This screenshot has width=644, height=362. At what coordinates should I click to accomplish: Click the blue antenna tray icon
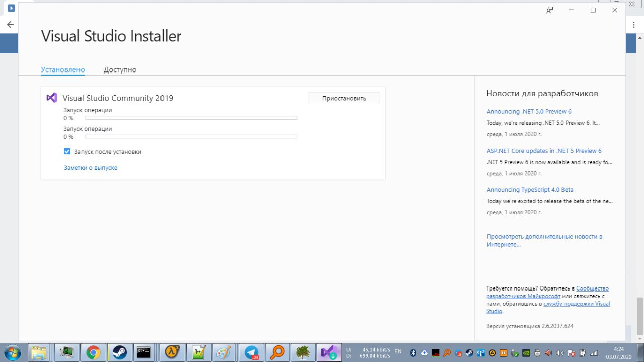[x=481, y=353]
